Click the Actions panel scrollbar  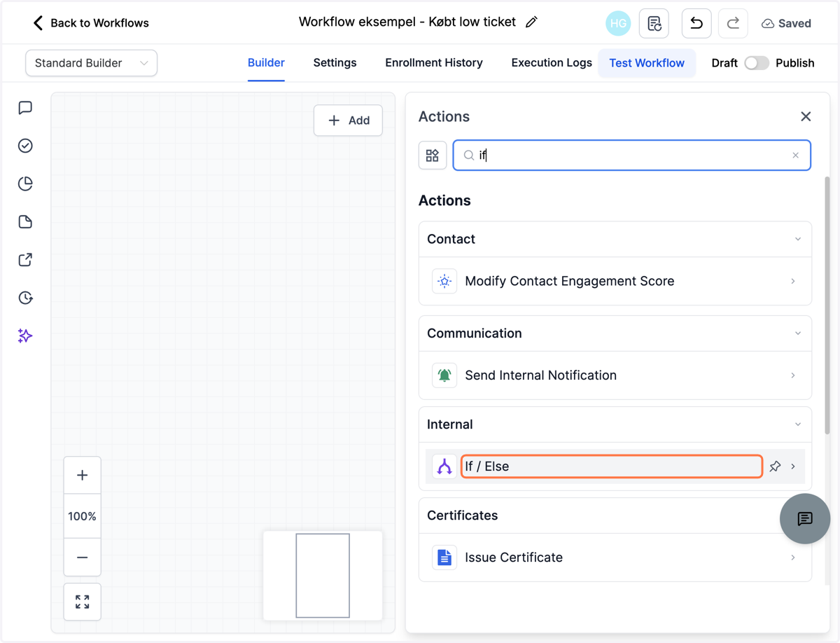tap(827, 305)
